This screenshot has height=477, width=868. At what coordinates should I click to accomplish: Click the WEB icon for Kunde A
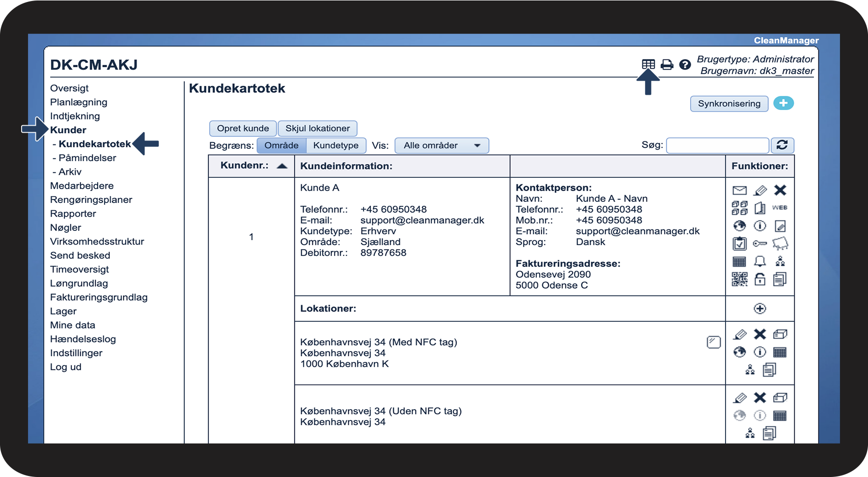coord(780,208)
